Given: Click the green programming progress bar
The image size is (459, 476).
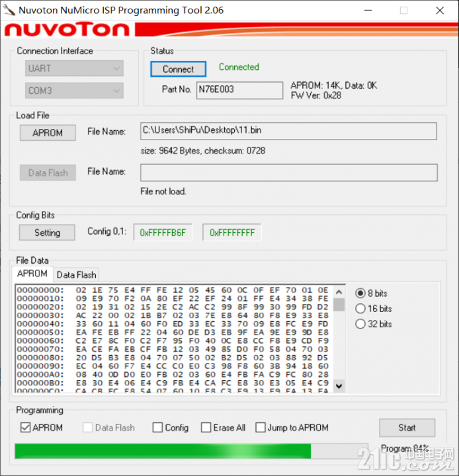Looking at the screenshot, I should click(x=191, y=451).
